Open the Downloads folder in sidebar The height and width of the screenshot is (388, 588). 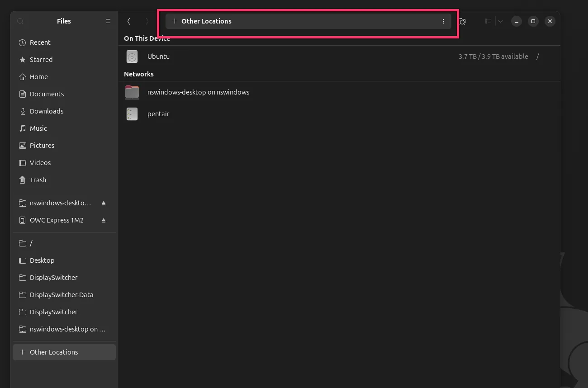[x=64, y=111]
